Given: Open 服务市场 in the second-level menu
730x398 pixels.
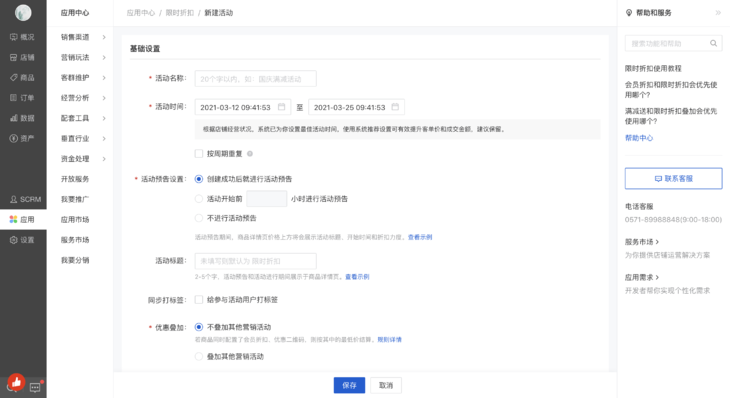Looking at the screenshot, I should point(75,240).
